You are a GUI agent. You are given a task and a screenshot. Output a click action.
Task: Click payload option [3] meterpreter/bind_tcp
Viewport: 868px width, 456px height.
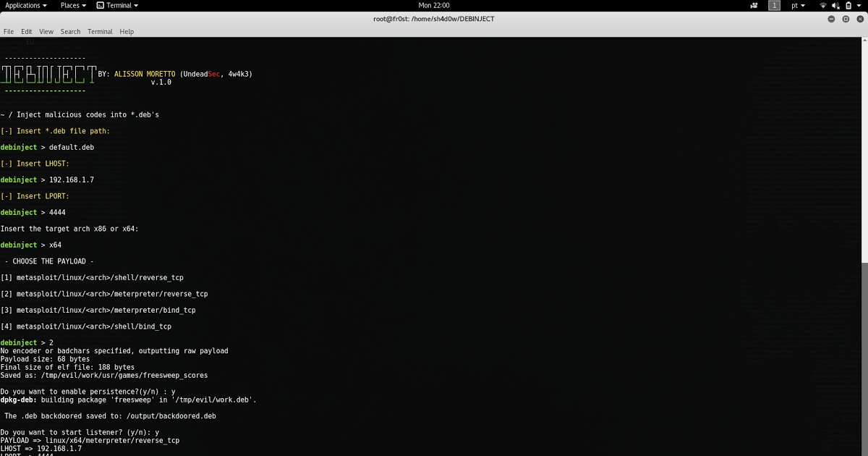(x=98, y=310)
